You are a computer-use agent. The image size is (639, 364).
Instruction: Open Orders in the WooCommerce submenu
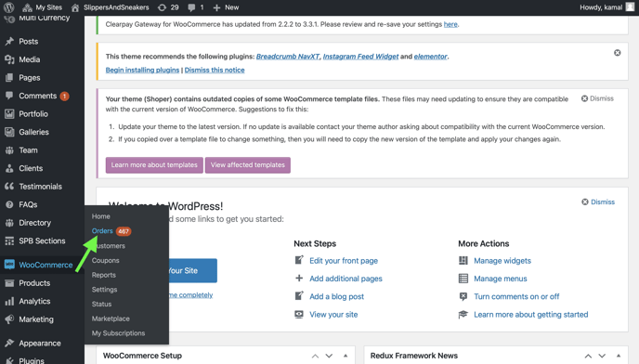102,230
